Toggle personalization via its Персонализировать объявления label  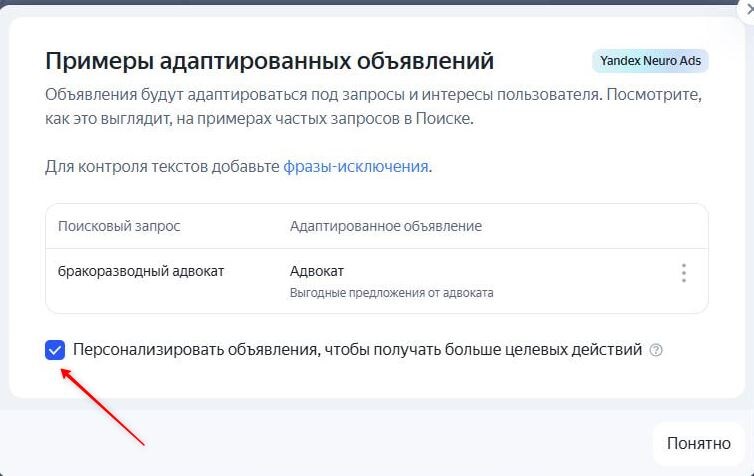[357, 350]
